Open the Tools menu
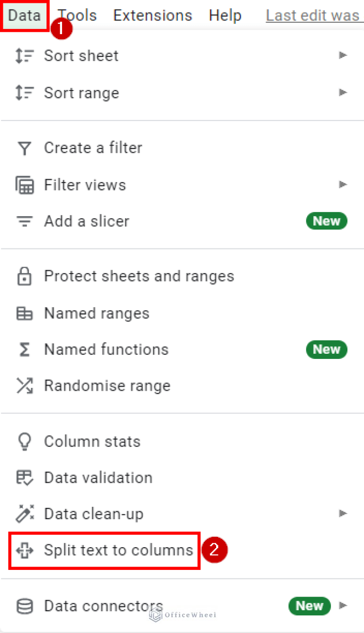Viewport: 364px width, 633px height. [77, 15]
